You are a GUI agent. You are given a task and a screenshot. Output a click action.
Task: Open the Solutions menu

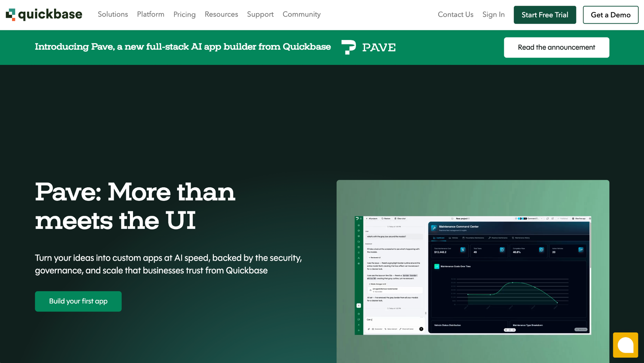(113, 15)
